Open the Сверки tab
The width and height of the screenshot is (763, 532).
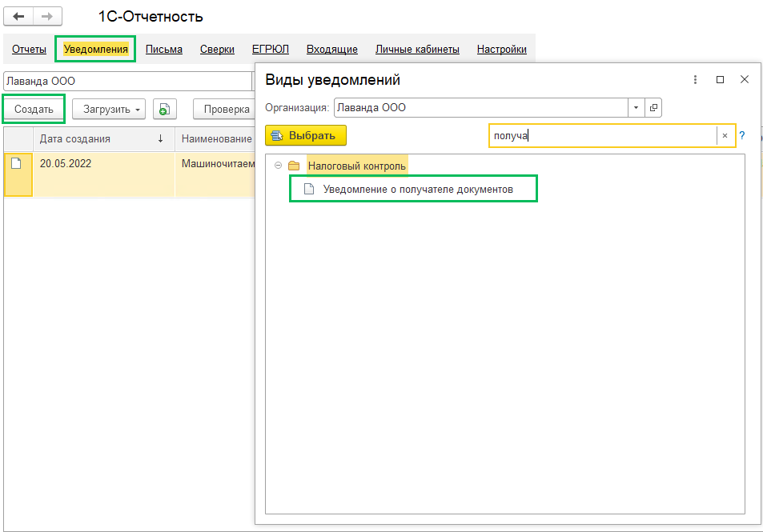pyautogui.click(x=217, y=49)
